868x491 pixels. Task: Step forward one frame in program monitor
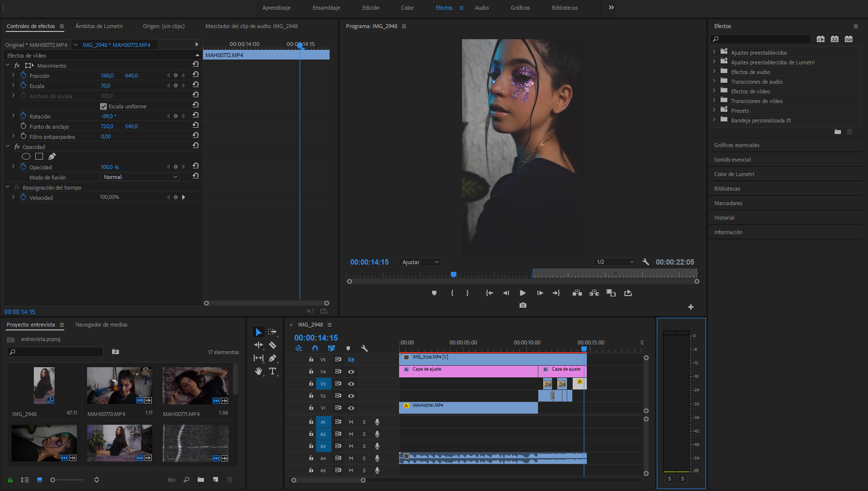pyautogui.click(x=540, y=293)
